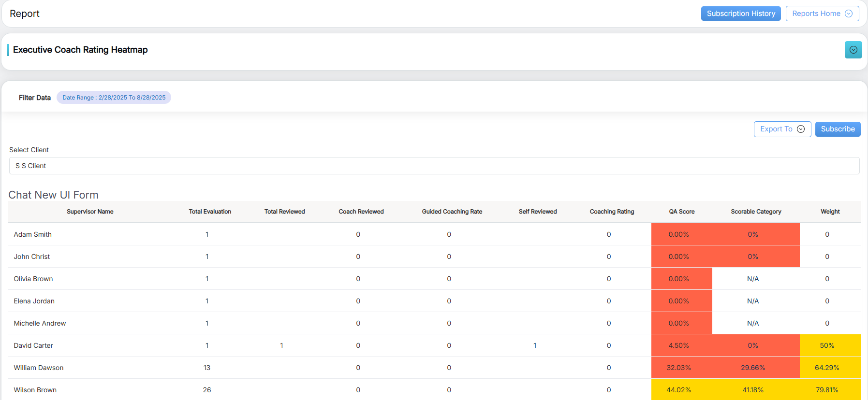The width and height of the screenshot is (868, 400).
Task: Click Wilson Brown's 79.81% weight cell
Action: 827,390
